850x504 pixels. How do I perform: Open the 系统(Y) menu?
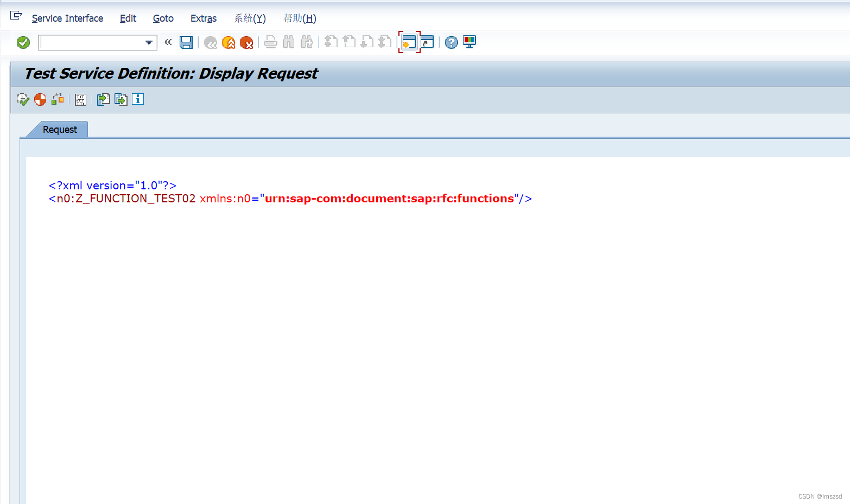click(x=250, y=18)
